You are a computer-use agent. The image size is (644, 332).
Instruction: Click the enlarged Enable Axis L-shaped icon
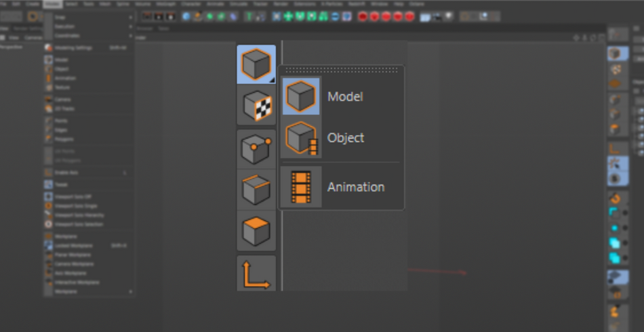(x=256, y=274)
